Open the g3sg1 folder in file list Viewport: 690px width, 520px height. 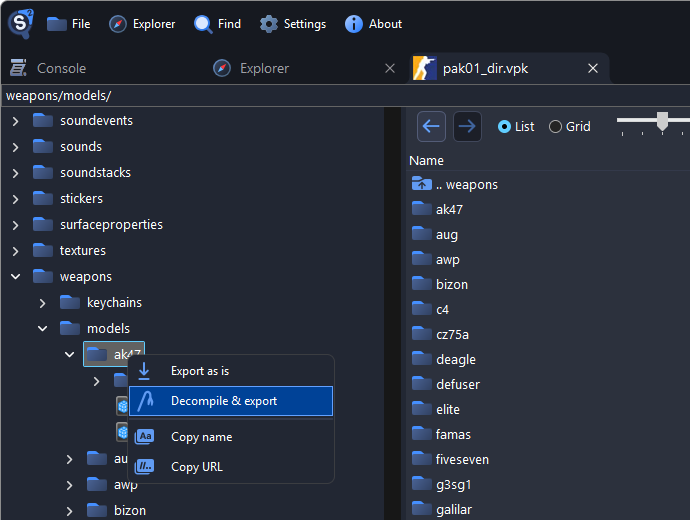(441, 485)
